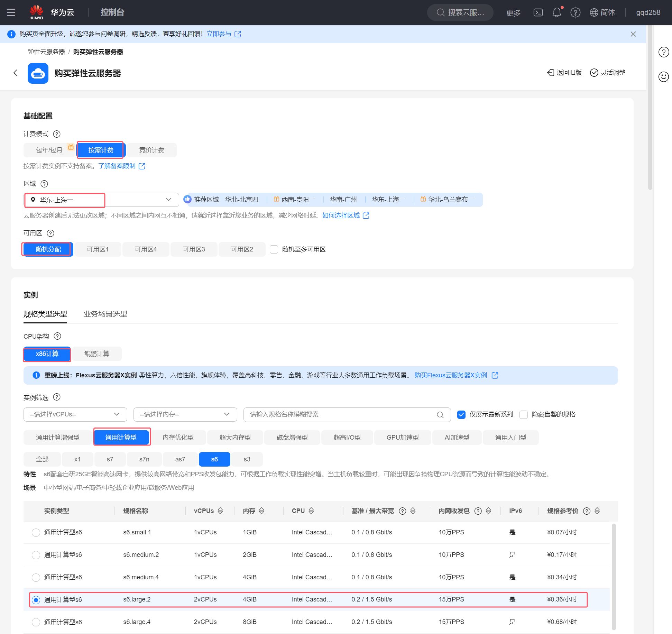Viewport: 672px width, 634px height.
Task: Click the elastic cloud server icon
Action: click(x=38, y=73)
